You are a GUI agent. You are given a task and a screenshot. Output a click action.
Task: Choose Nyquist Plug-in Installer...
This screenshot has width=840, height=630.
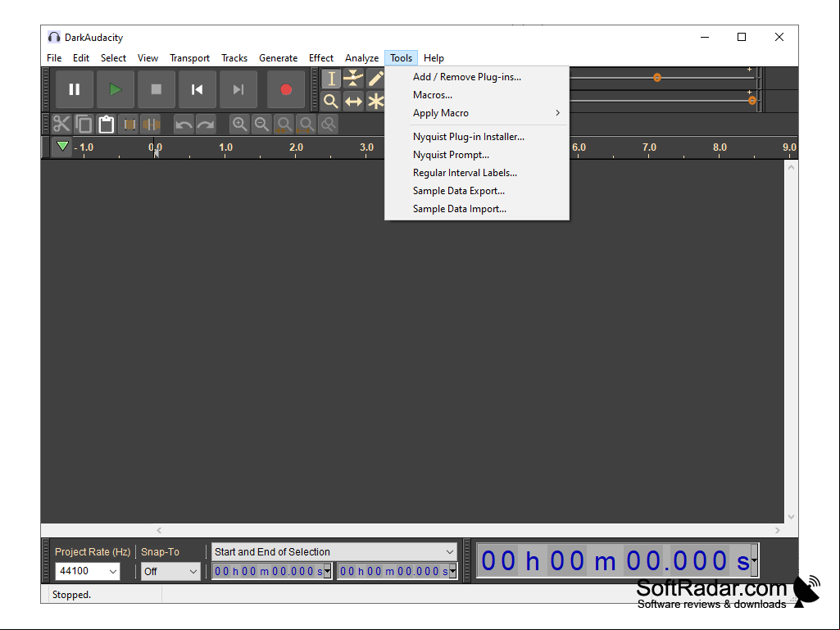(x=477, y=137)
